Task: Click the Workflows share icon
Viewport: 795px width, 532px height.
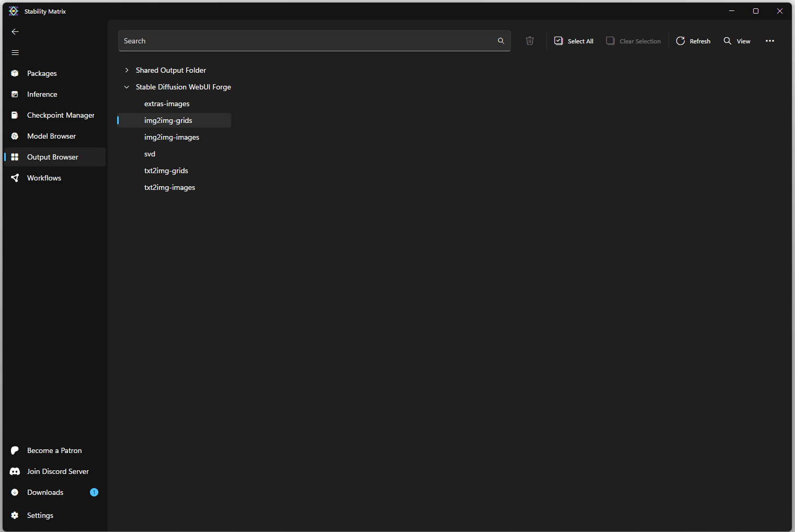Action: (x=15, y=178)
